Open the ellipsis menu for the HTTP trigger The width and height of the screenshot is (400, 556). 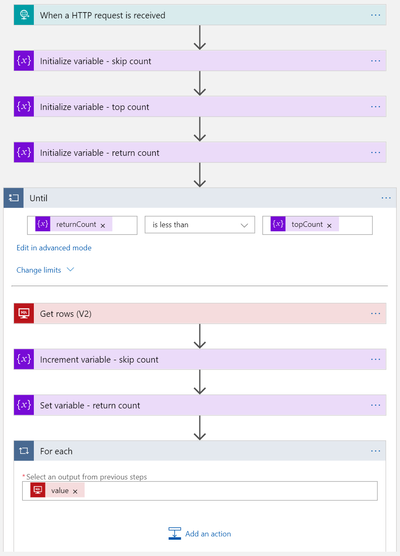tap(376, 15)
